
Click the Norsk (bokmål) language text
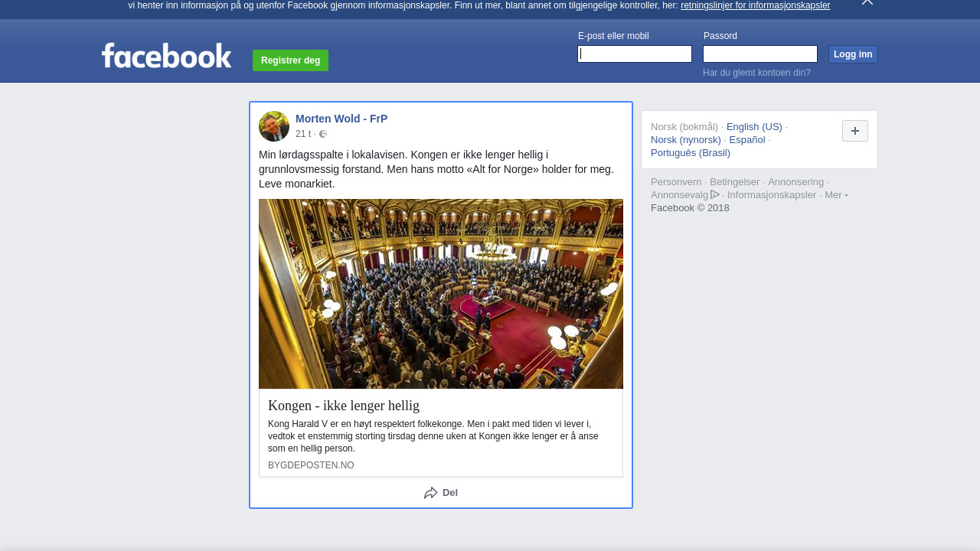[x=684, y=127]
